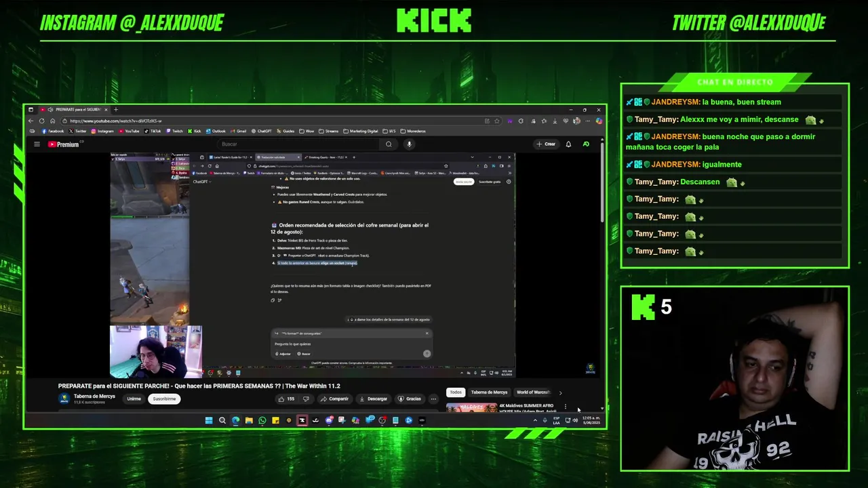Open a new browser tab

116,109
